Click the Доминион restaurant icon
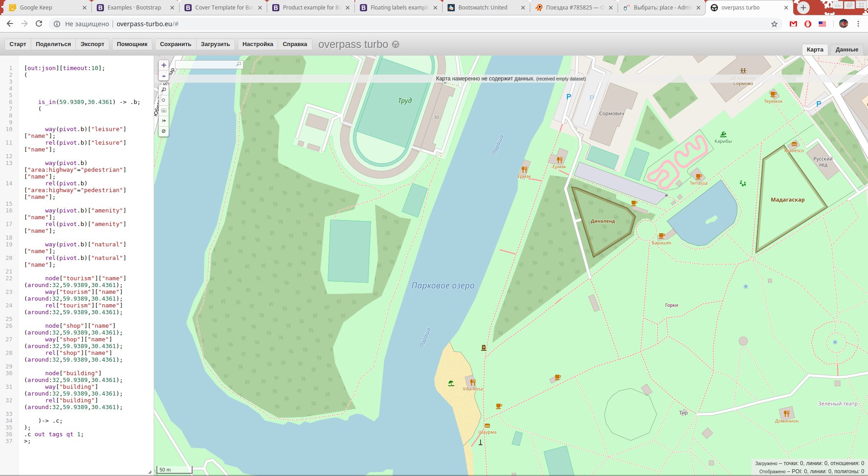This screenshot has width=868, height=476. coord(787,414)
